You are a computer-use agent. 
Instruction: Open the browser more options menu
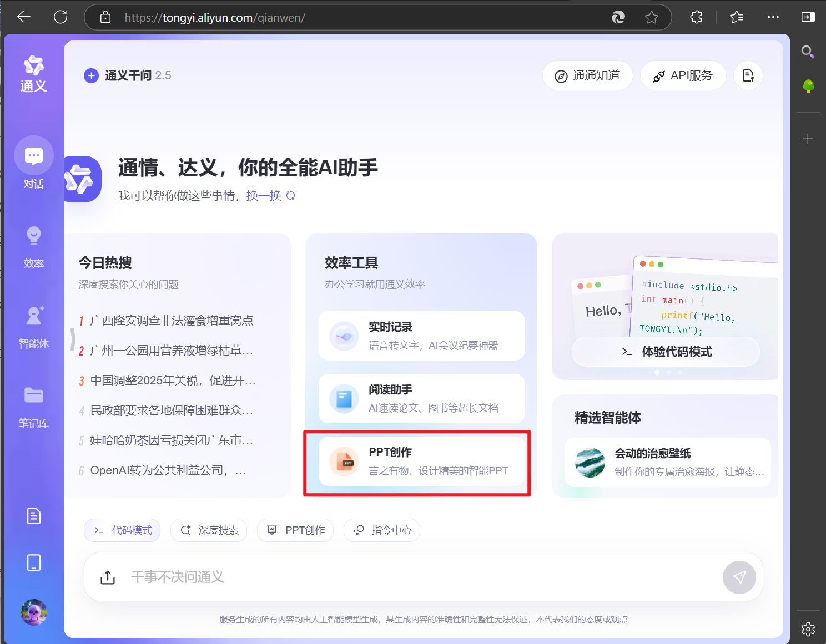click(773, 17)
